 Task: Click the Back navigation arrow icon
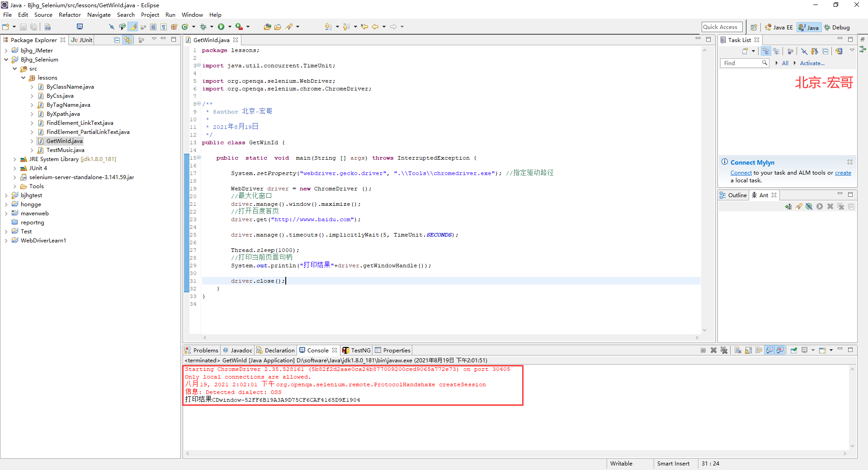point(375,27)
